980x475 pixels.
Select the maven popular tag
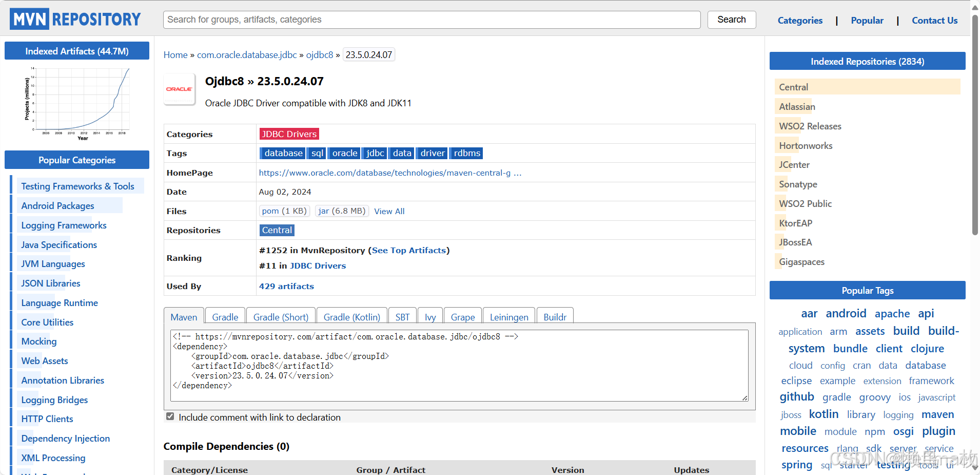point(937,414)
